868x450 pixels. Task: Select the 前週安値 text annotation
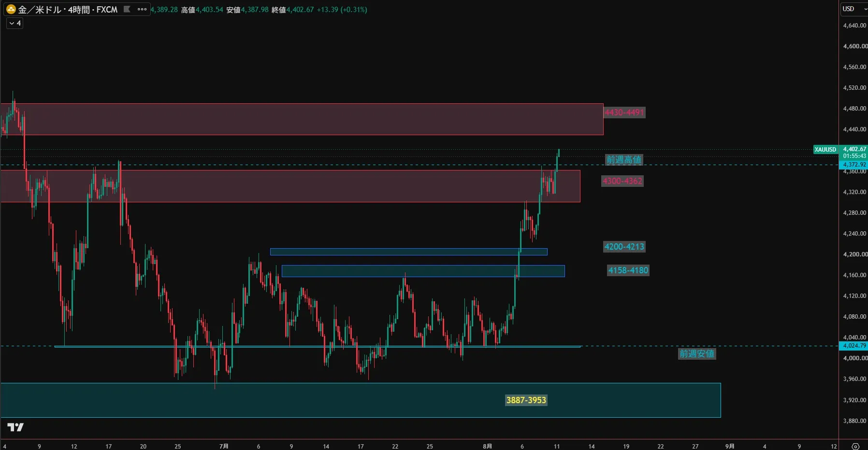point(697,354)
